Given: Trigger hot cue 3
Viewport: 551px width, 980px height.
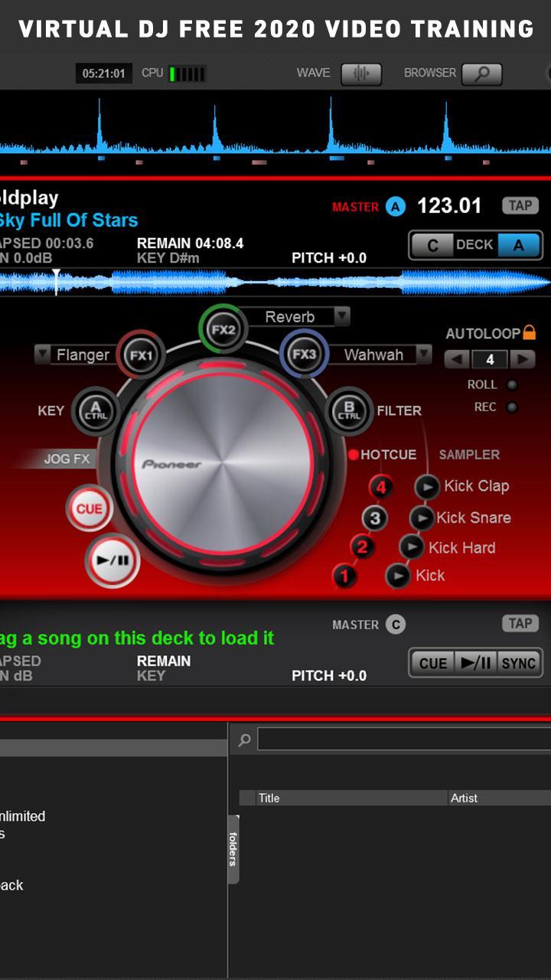Looking at the screenshot, I should pos(374,518).
